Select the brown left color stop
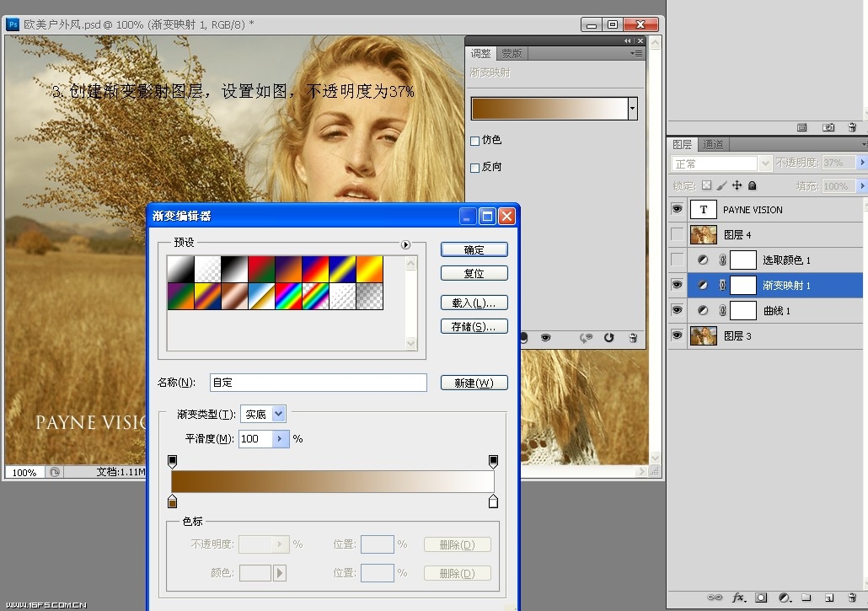The image size is (868, 611). click(x=172, y=501)
